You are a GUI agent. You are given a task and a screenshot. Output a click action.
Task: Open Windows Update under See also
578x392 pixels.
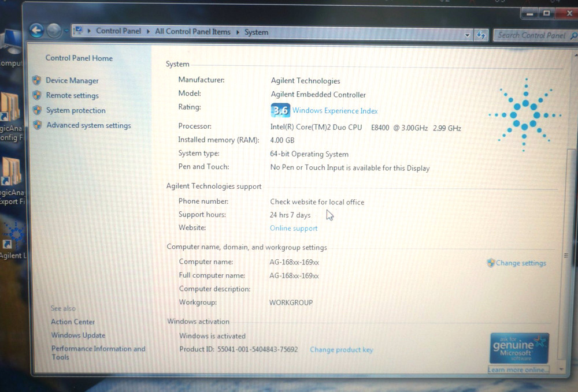click(x=78, y=335)
